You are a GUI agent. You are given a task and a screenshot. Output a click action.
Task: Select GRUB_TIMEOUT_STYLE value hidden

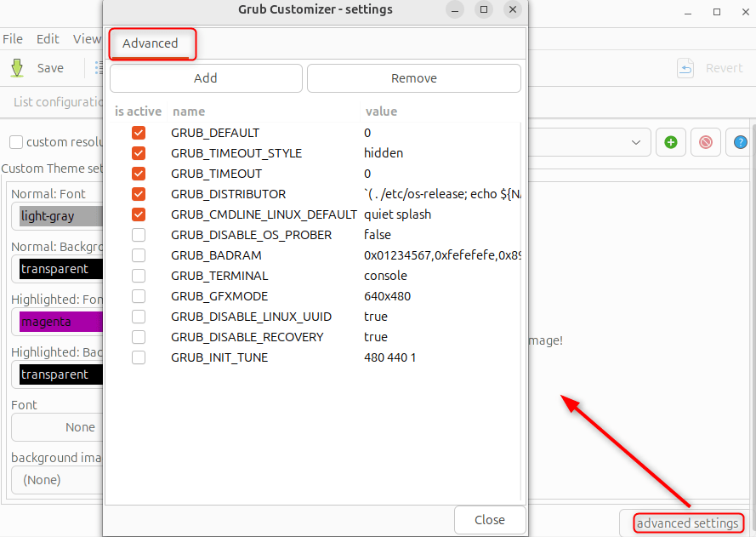pos(384,153)
